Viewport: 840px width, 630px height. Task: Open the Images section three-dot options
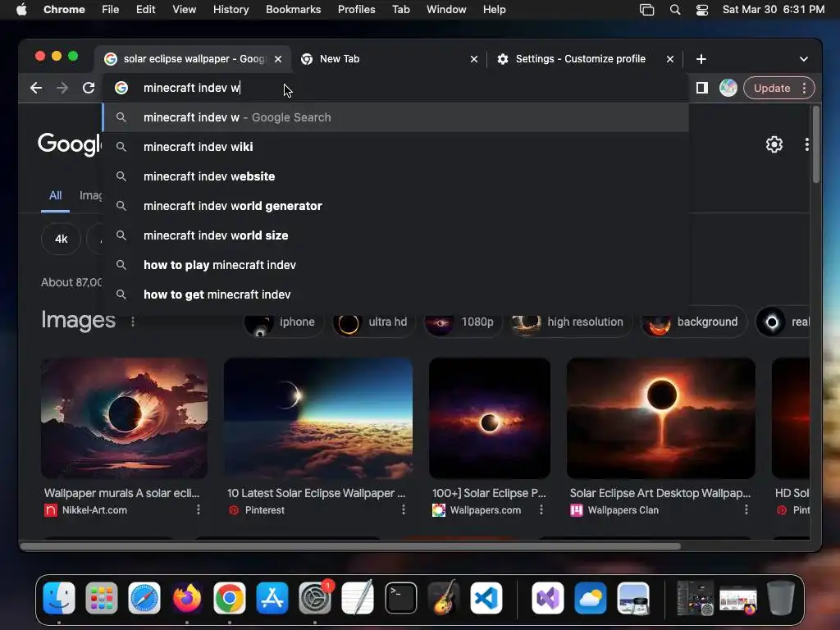click(x=133, y=322)
